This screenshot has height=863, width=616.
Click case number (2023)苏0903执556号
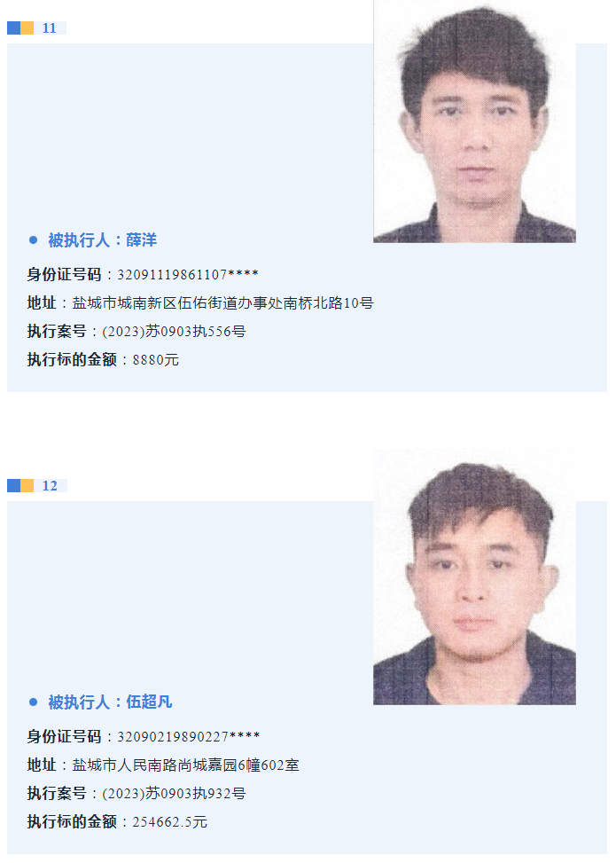coord(174,332)
